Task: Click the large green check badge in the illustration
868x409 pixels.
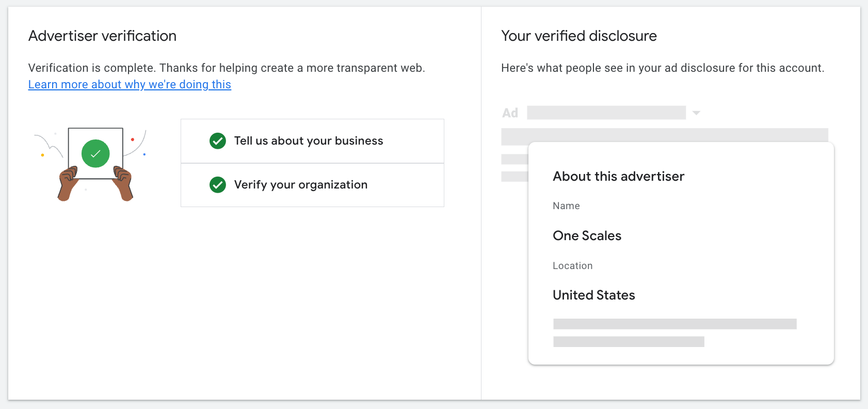Action: coord(95,153)
